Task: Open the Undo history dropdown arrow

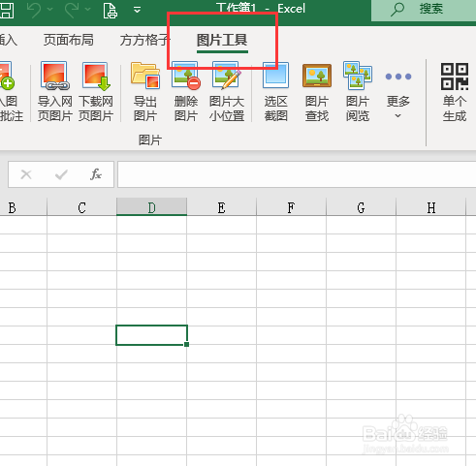Action: 49,9
